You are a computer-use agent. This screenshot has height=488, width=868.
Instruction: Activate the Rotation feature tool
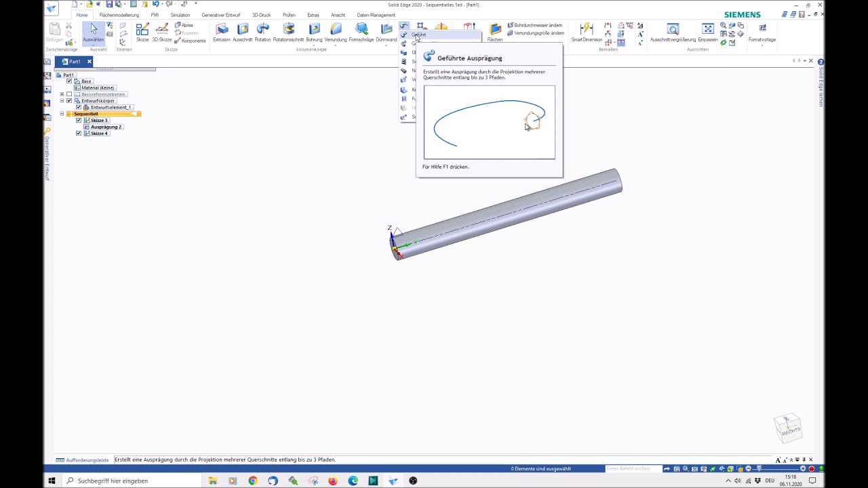click(262, 33)
